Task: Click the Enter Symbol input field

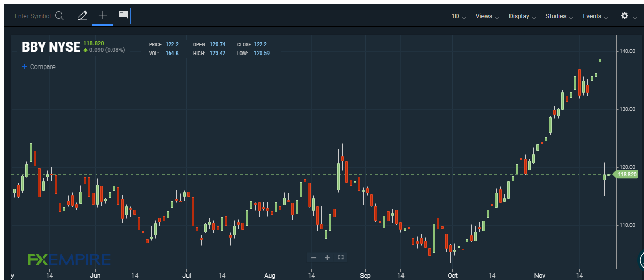Action: tap(32, 16)
